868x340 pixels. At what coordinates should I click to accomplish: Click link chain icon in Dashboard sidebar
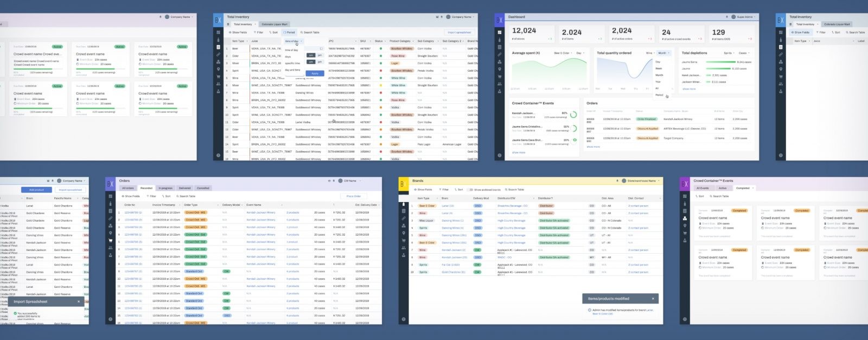click(500, 54)
